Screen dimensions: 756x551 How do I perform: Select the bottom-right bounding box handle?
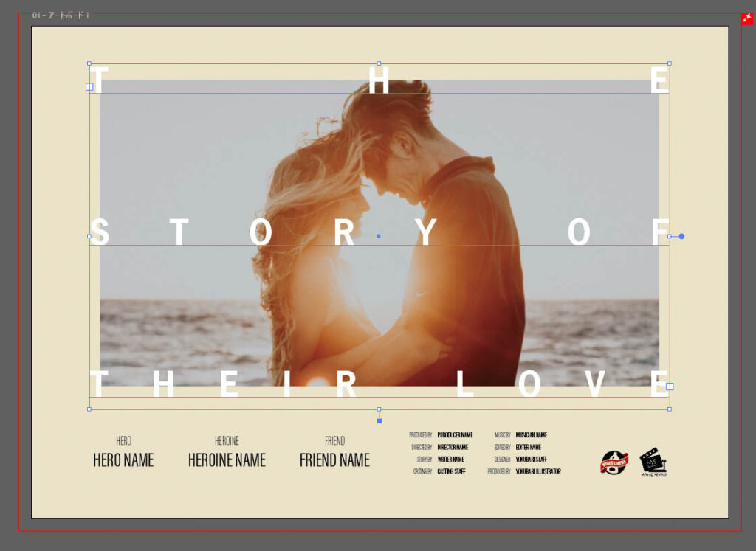click(670, 409)
